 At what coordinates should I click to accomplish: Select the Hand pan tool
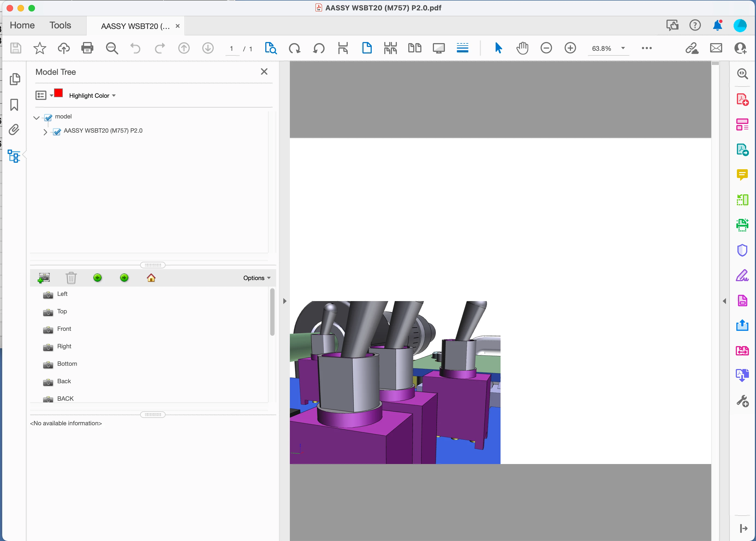point(522,48)
